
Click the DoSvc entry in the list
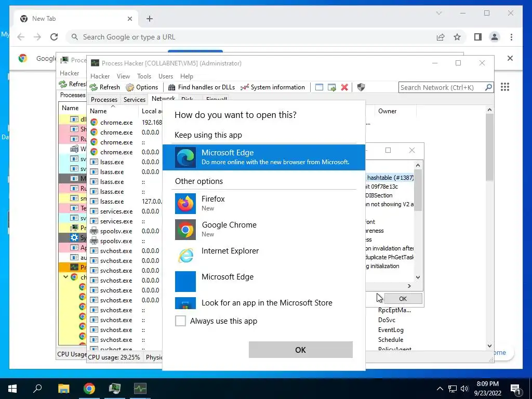point(387,320)
